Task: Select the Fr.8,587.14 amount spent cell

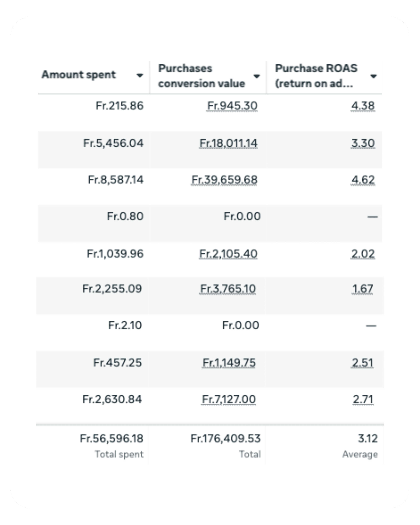Action: tap(116, 180)
